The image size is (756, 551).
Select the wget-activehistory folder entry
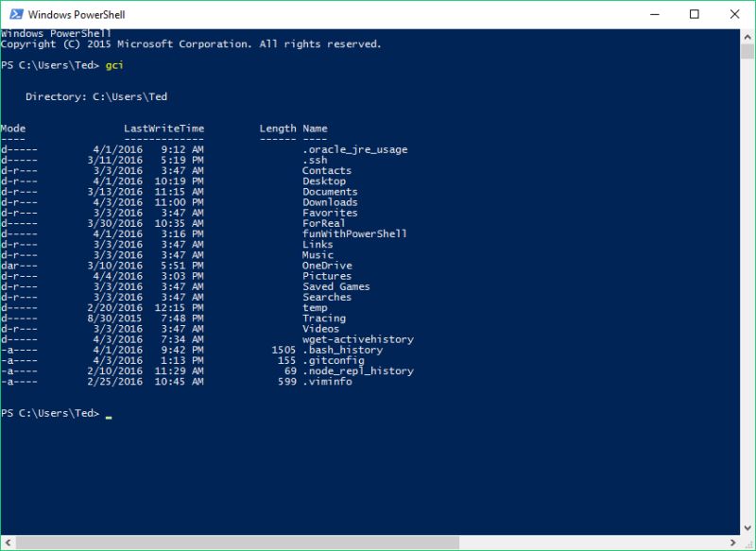[x=357, y=338]
